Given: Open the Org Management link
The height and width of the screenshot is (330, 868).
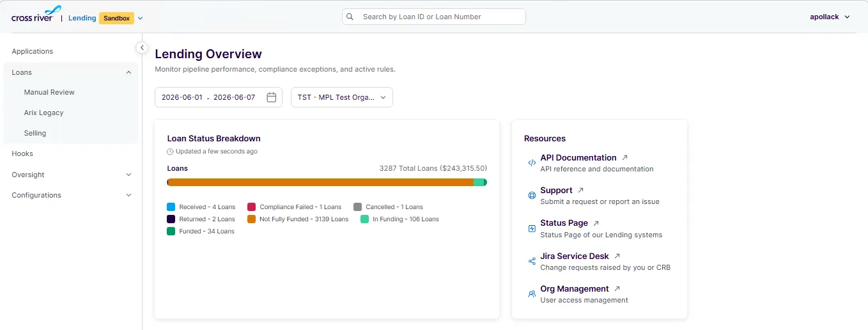Looking at the screenshot, I should pos(575,288).
